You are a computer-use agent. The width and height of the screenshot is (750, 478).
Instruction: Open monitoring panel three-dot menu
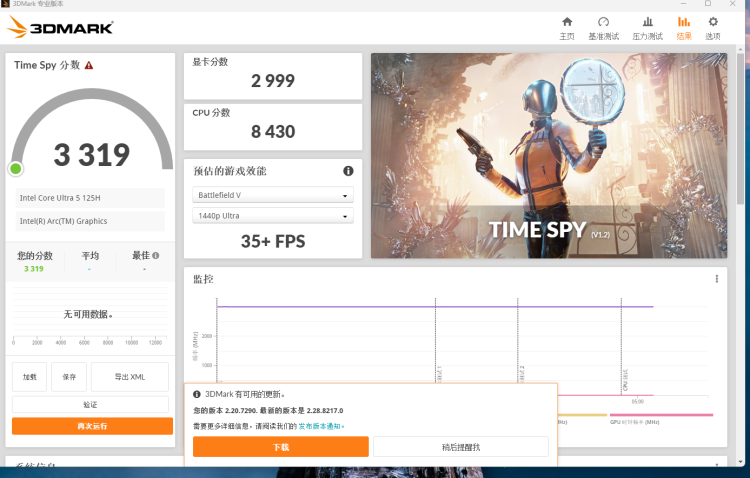pyautogui.click(x=717, y=279)
